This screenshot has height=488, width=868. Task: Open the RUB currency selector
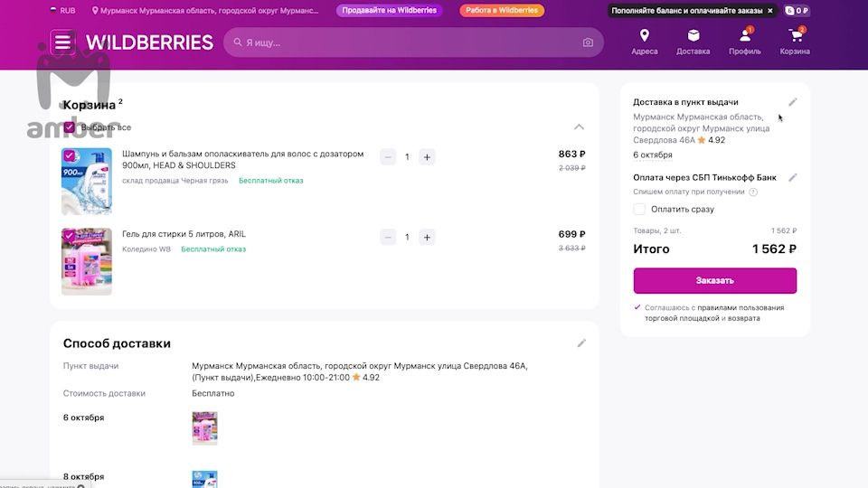[x=62, y=11]
